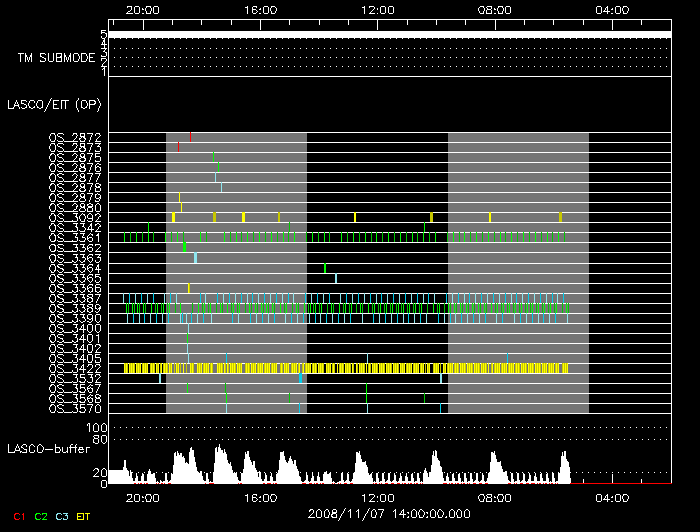
Task: Click the TM SUBMODE panel label
Action: click(x=56, y=58)
